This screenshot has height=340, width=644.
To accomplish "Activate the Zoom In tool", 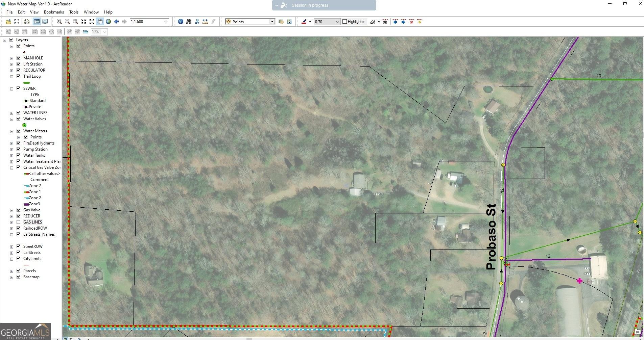I will tap(59, 22).
